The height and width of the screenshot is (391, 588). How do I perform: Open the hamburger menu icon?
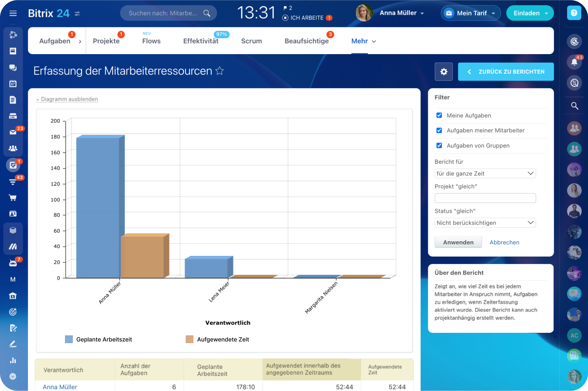(x=13, y=13)
